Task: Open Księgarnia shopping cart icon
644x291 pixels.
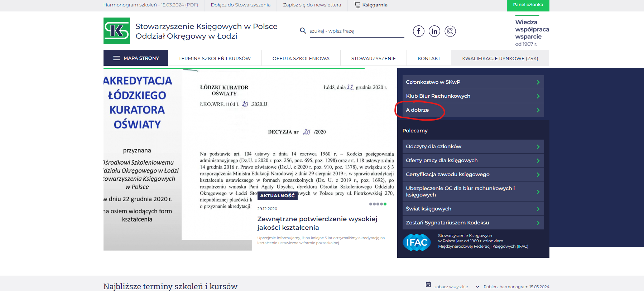Action: pos(357,5)
